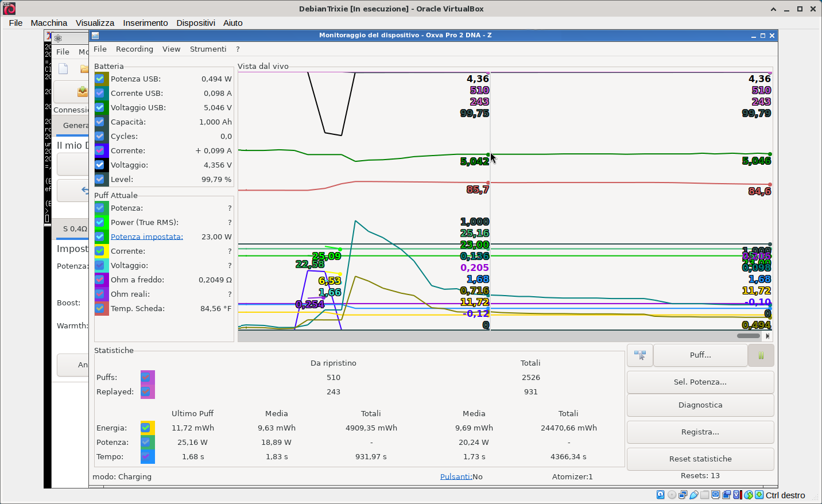The width and height of the screenshot is (822, 504).
Task: Open the Recording menu
Action: click(134, 49)
